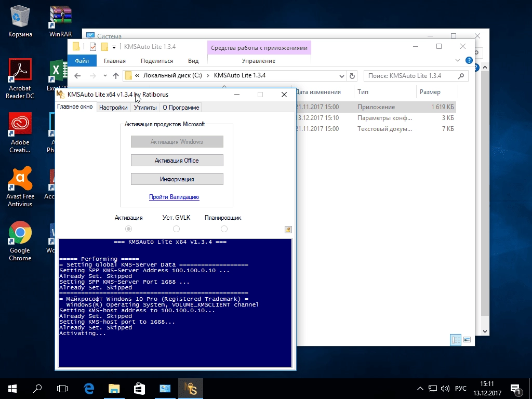Click the language indicator РУС
This screenshot has width=532, height=399.
pos(461,389)
